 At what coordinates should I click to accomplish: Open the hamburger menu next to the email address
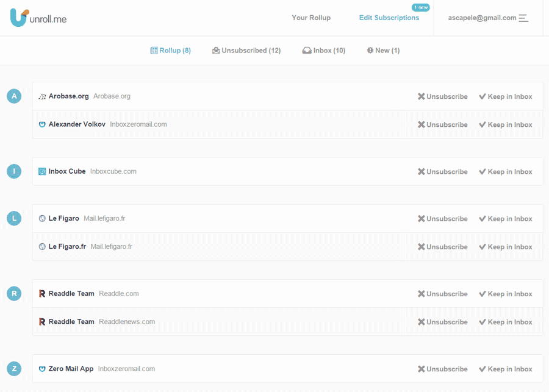click(523, 18)
